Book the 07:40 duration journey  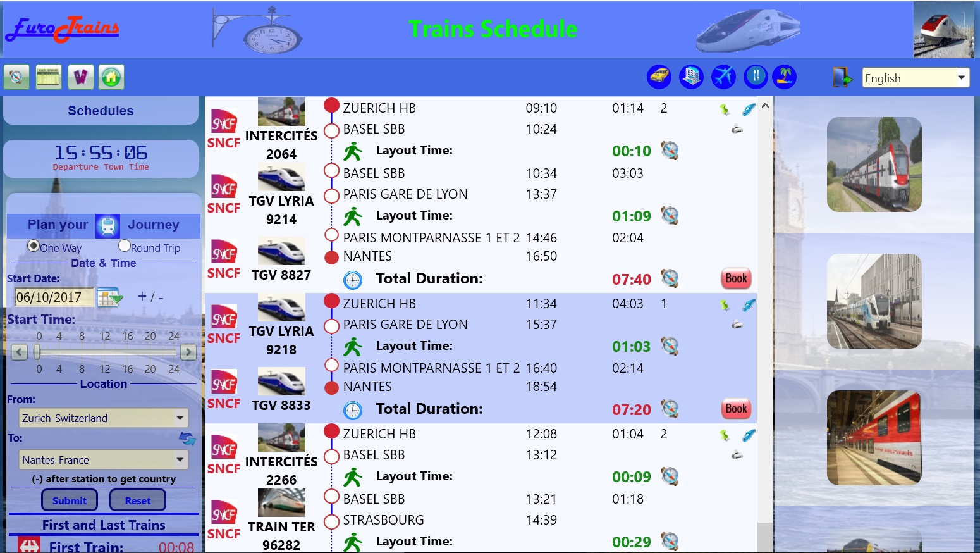(736, 278)
